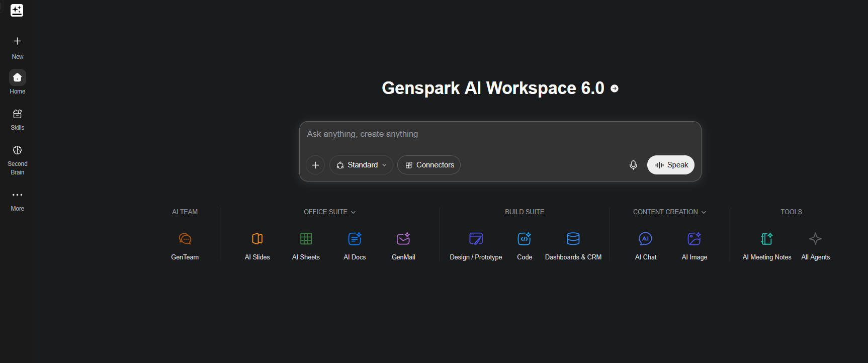
Task: View All Agents
Action: pos(816,246)
